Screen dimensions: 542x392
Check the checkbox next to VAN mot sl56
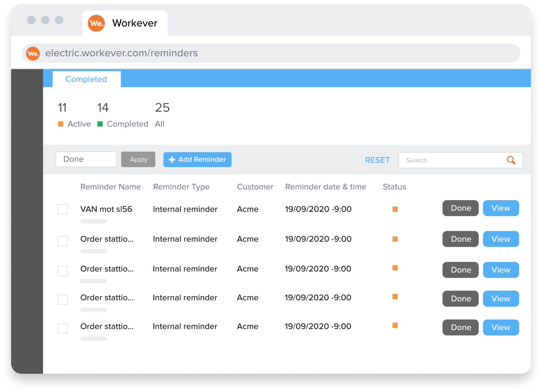[62, 209]
